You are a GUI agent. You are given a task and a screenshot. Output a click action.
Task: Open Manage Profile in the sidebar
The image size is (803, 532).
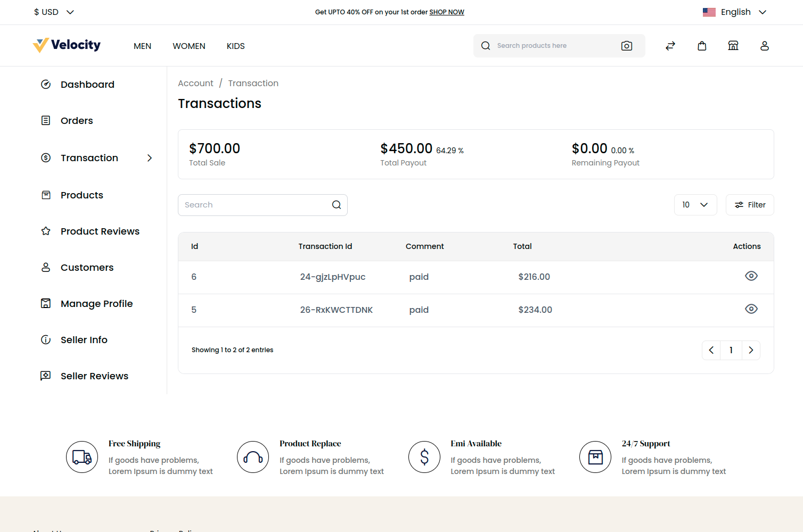97,304
